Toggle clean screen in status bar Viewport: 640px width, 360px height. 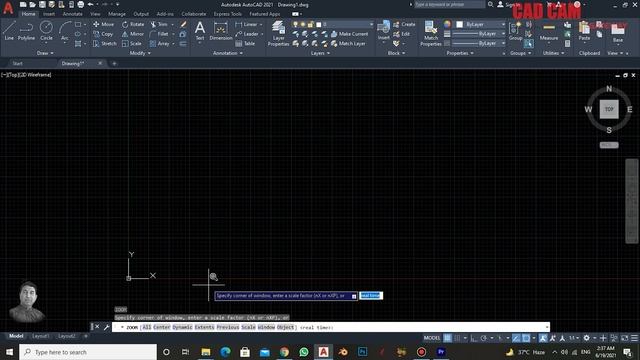(x=624, y=338)
